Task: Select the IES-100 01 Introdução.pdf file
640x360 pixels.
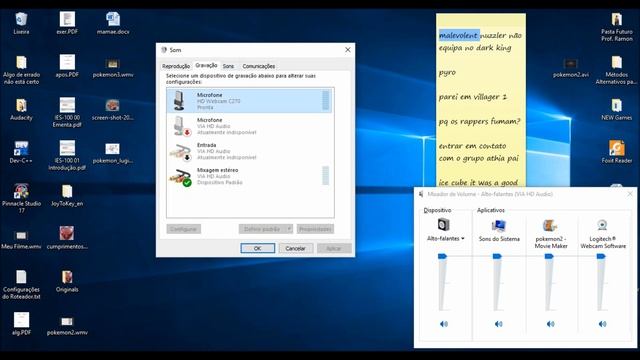Action: 67,156
